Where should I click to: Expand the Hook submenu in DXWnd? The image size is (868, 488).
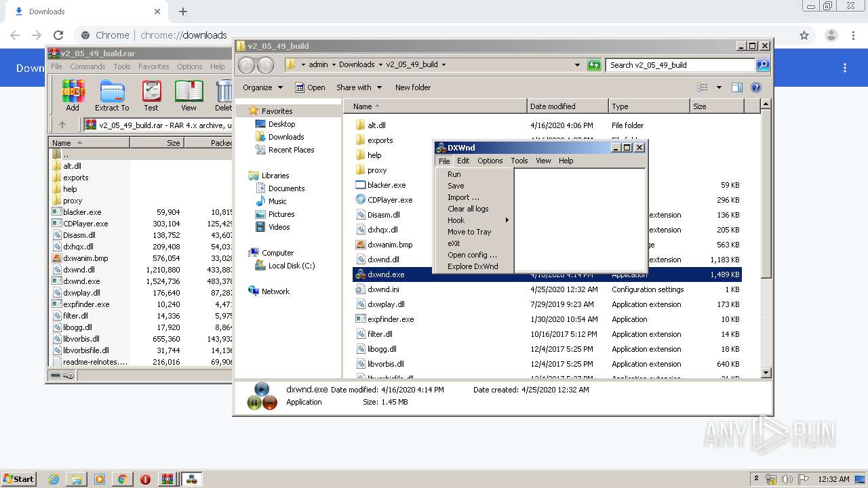(474, 220)
